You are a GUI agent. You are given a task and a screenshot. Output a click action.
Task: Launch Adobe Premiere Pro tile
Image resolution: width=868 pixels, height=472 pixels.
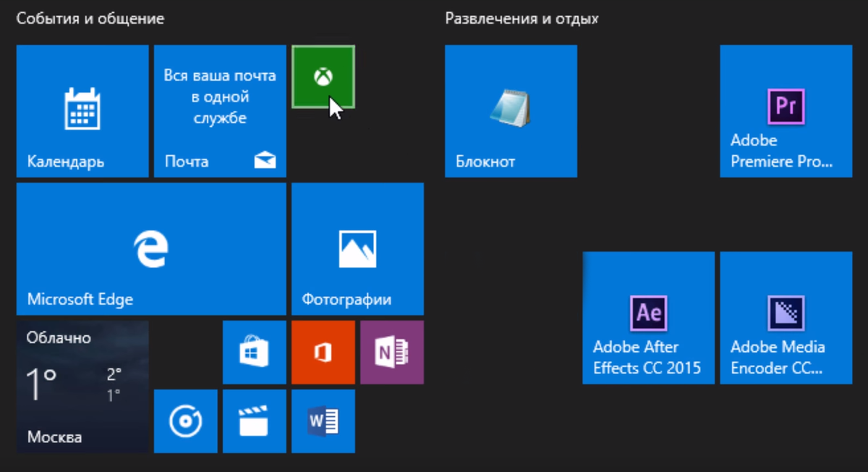click(x=786, y=111)
